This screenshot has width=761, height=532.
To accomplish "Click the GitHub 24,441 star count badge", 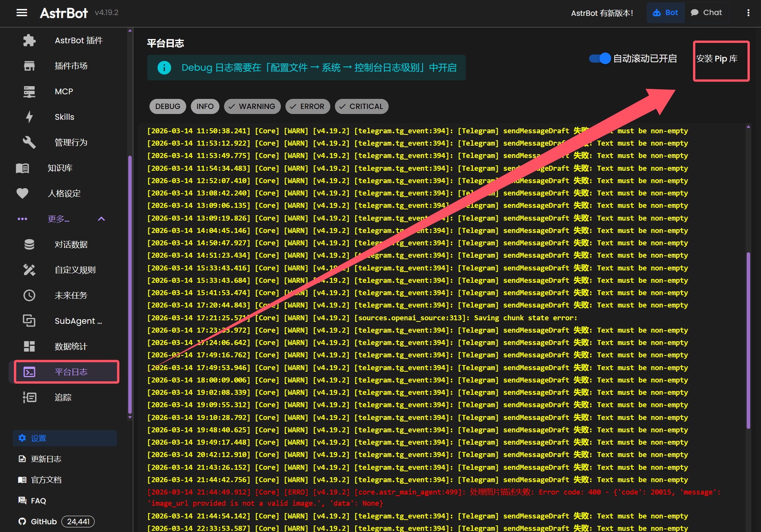I will (x=78, y=522).
